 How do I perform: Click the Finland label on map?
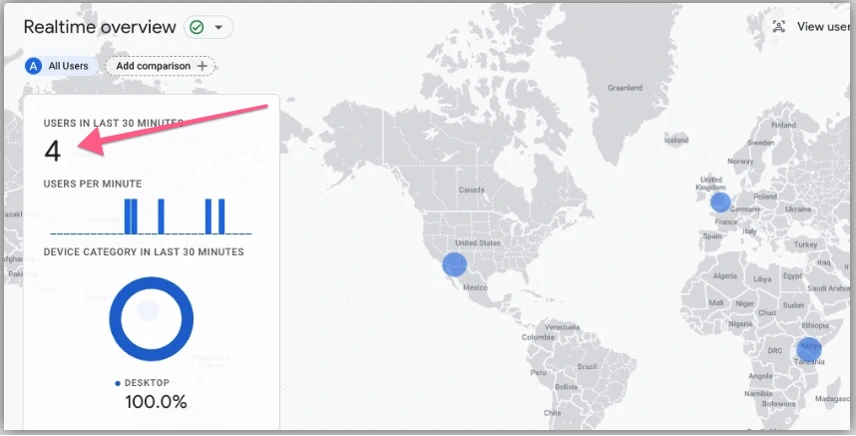[x=783, y=125]
